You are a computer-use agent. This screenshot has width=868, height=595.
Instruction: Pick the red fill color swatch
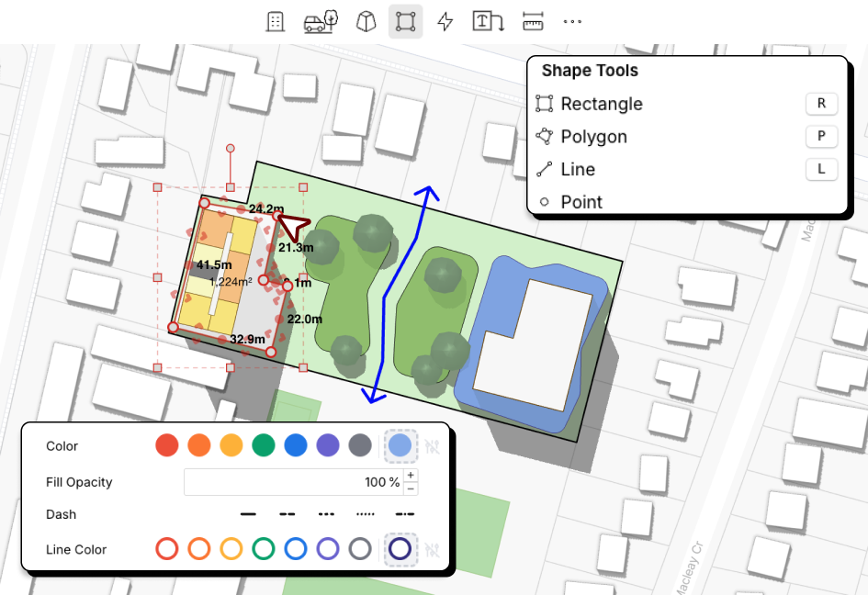click(166, 446)
